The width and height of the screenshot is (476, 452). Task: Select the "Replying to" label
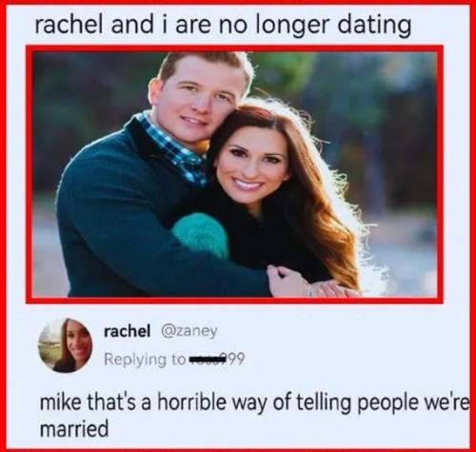click(145, 360)
